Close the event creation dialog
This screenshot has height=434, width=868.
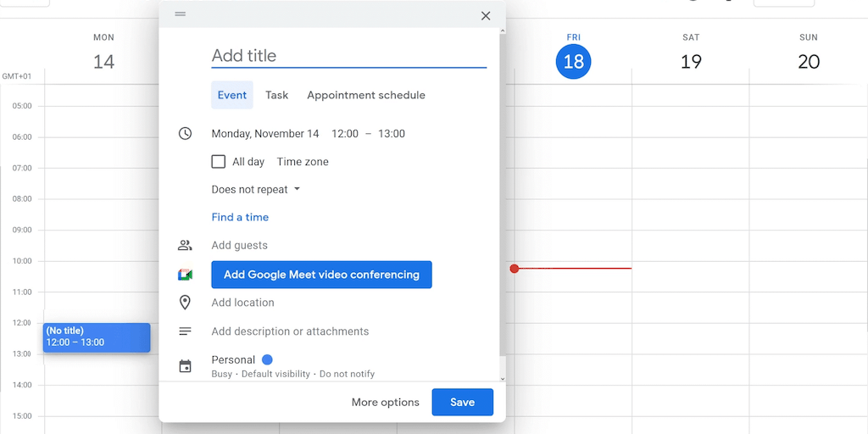click(486, 15)
